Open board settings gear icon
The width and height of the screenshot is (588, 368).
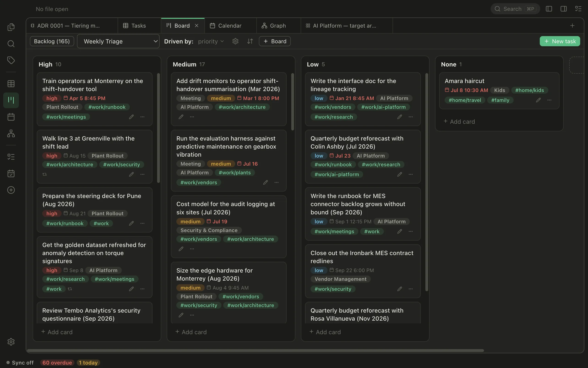click(x=235, y=41)
